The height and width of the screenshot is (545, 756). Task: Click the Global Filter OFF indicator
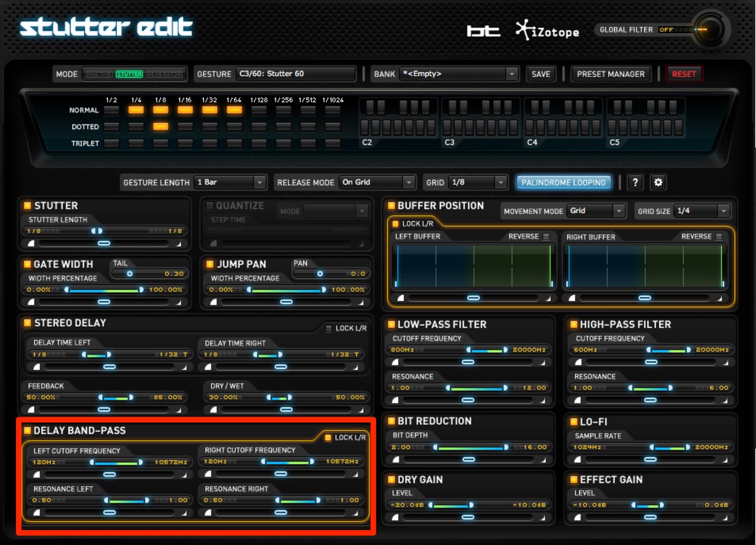(x=666, y=30)
